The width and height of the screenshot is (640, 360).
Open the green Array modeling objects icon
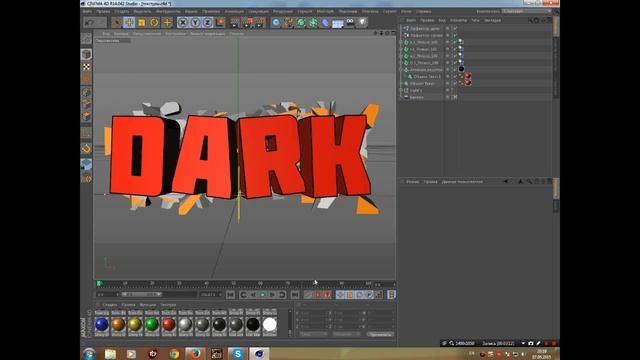click(313, 22)
